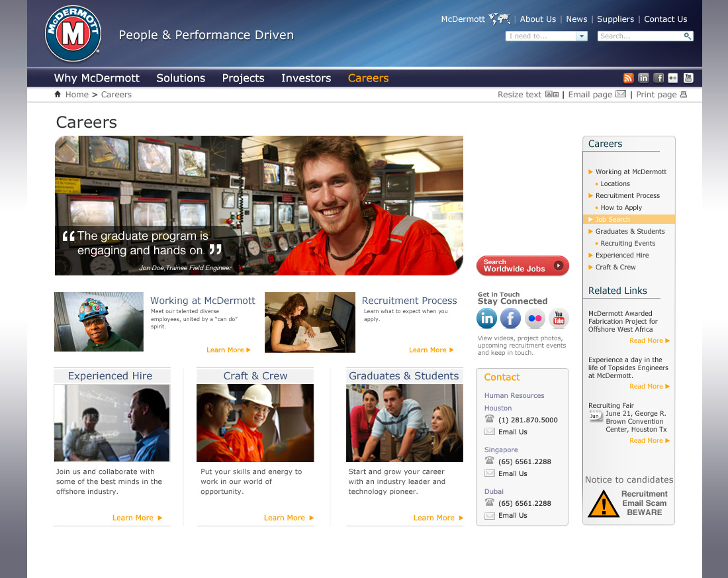Click Email Us under Singapore contact
Image resolution: width=728 pixels, height=578 pixels.
tap(512, 473)
